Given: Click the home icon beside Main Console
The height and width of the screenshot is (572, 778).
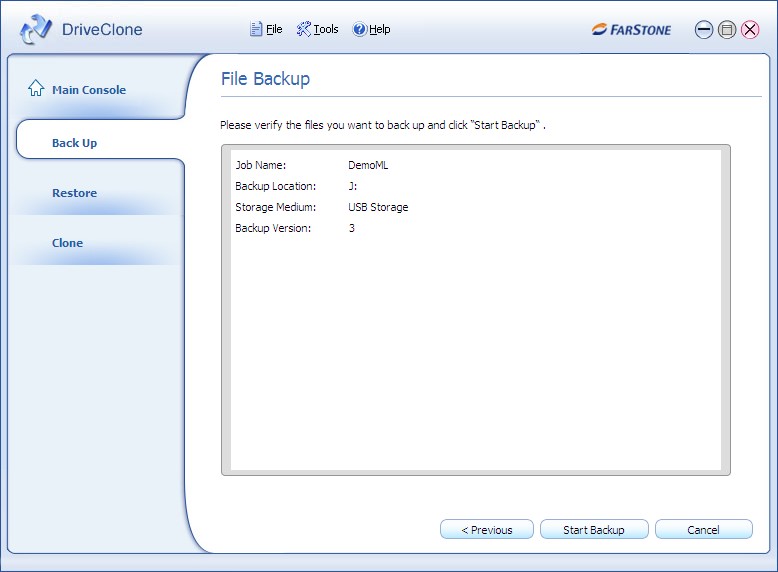Looking at the screenshot, I should (x=36, y=89).
